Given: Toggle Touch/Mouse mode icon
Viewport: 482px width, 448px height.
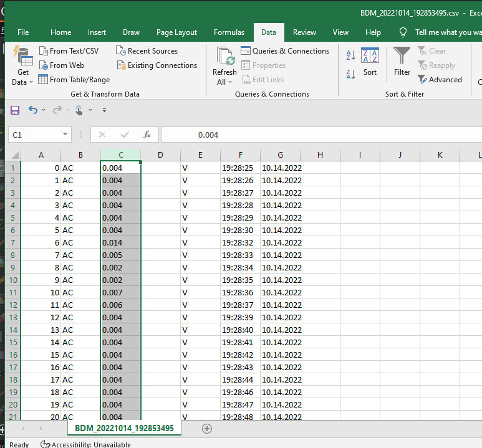Looking at the screenshot, I should point(79,110).
